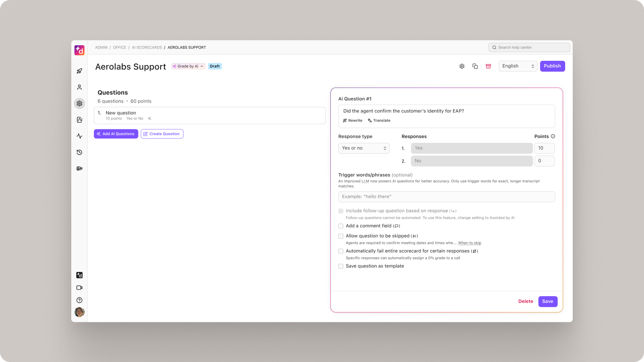Open the Dialpad Ai app icon near sidebar bottom
644x362 pixels.
pyautogui.click(x=79, y=275)
